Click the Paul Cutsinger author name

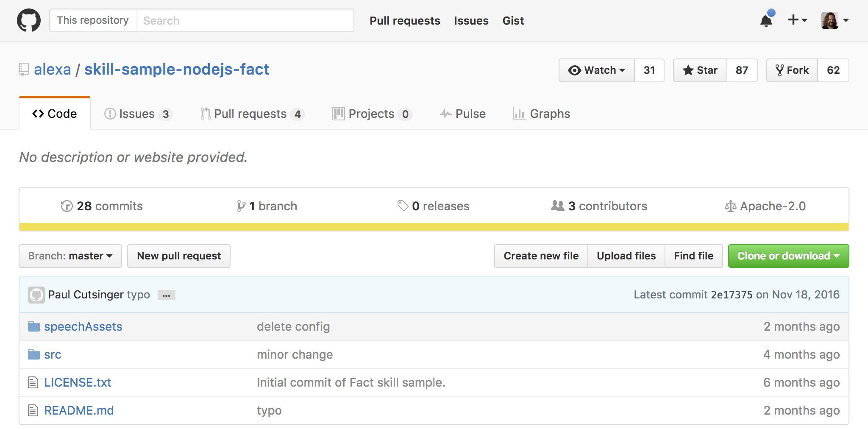86,295
